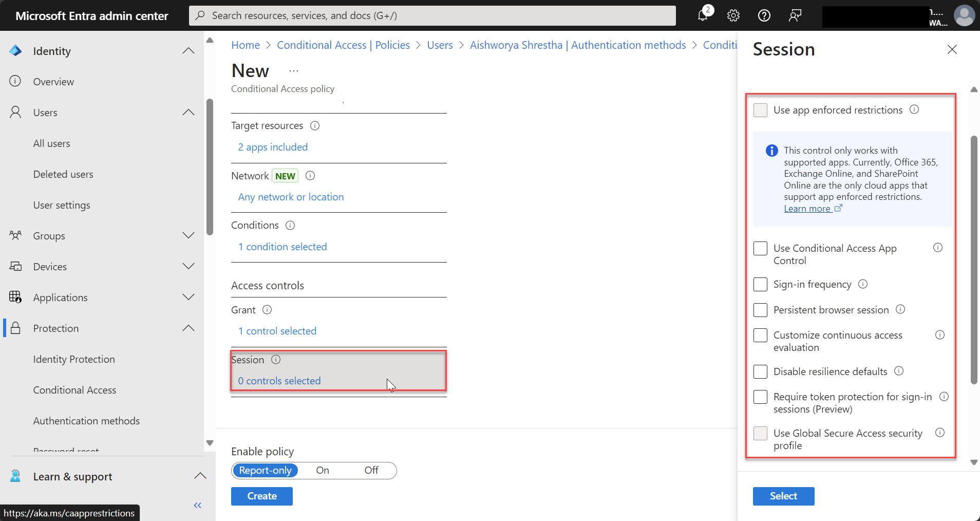Show info for Disable resilience defaults
The image size is (980, 521).
(x=899, y=371)
